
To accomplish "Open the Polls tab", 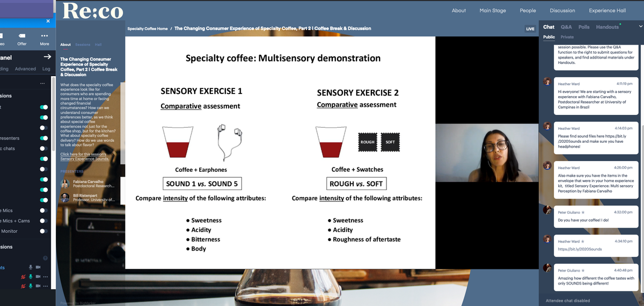I will click(x=584, y=27).
